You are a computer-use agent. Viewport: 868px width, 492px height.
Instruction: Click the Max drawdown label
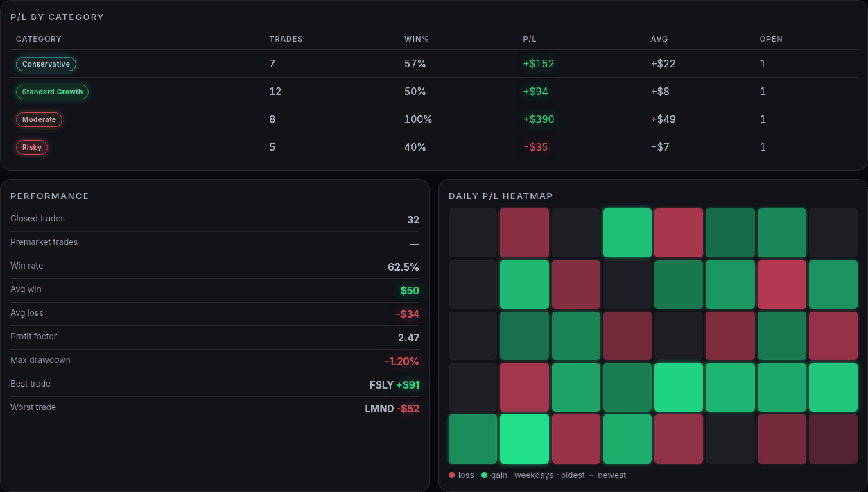pos(40,360)
